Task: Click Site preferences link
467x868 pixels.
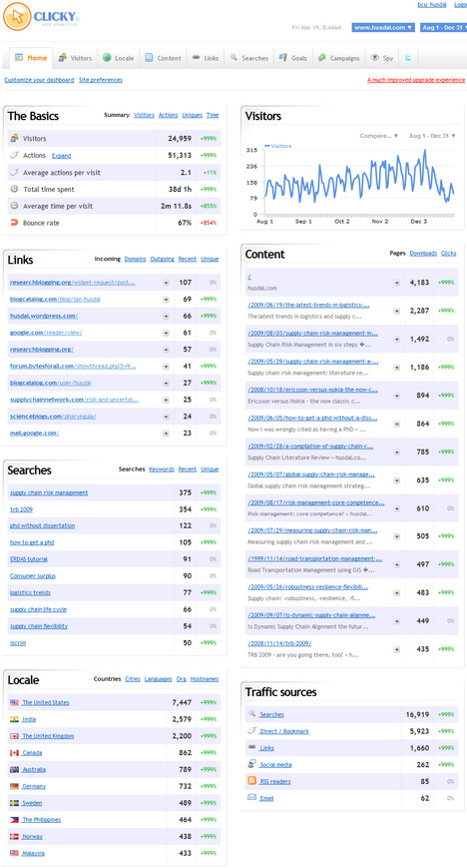Action: coord(101,80)
